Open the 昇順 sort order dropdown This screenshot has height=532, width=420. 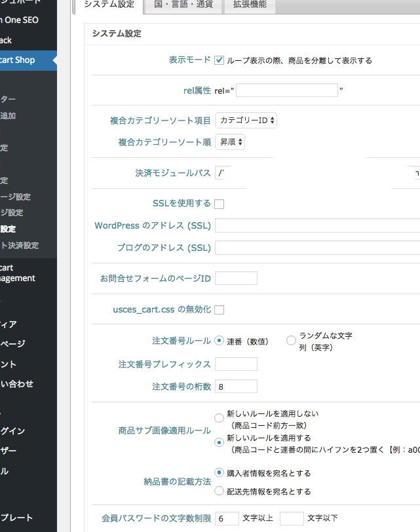(x=230, y=142)
